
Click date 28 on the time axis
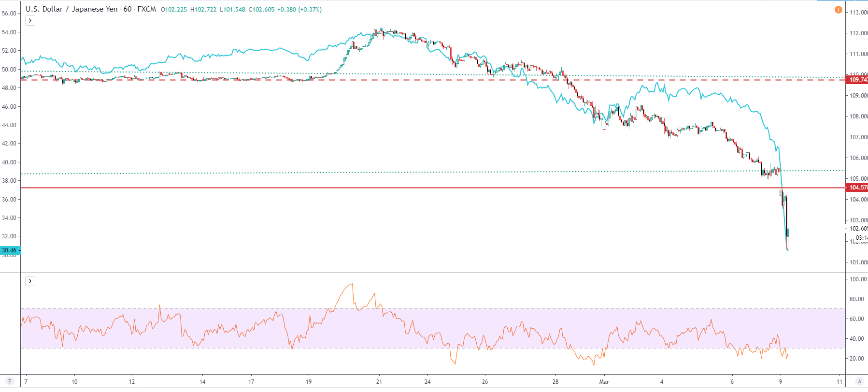[x=555, y=382]
